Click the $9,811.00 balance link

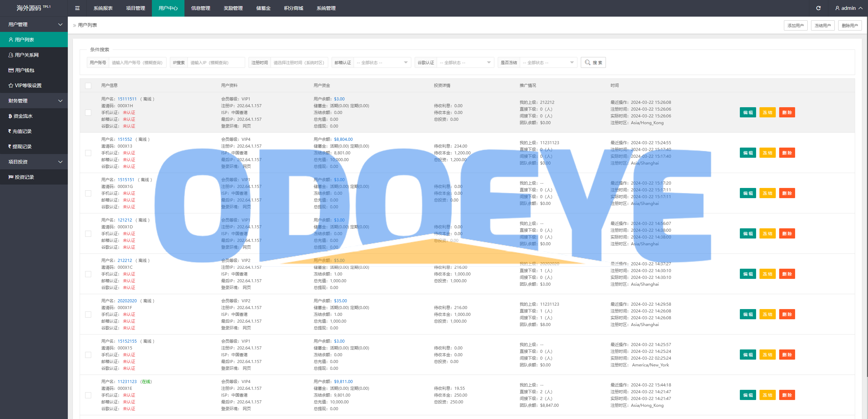pos(343,382)
